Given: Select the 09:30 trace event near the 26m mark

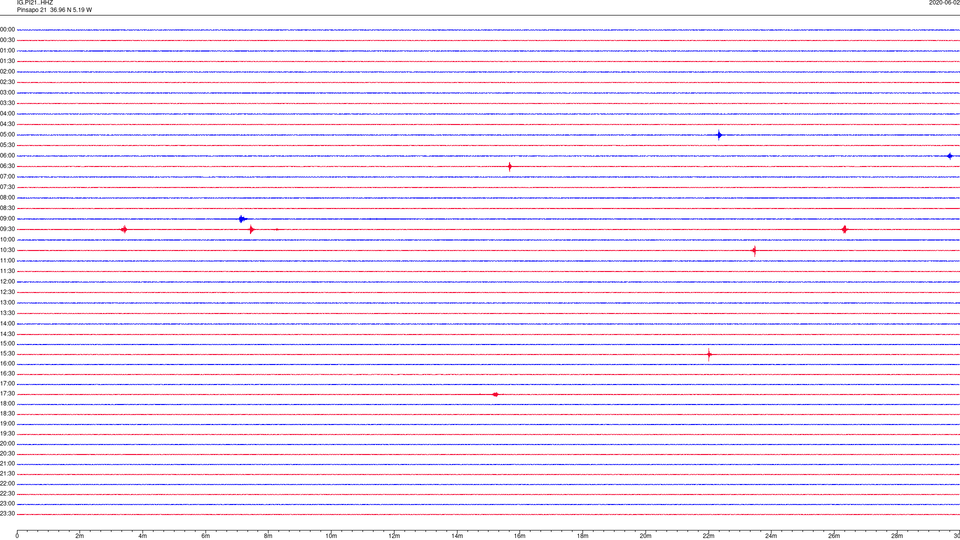Looking at the screenshot, I should point(845,230).
